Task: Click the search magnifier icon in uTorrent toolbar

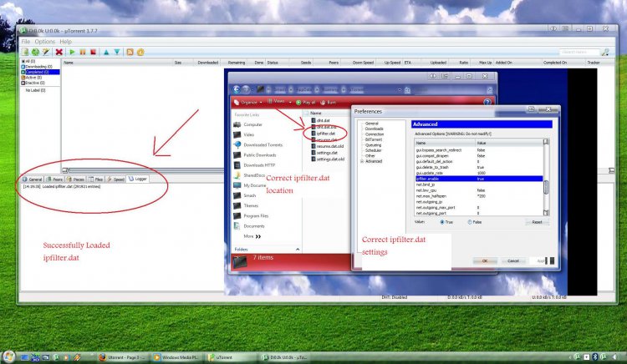Action: pyautogui.click(x=605, y=52)
